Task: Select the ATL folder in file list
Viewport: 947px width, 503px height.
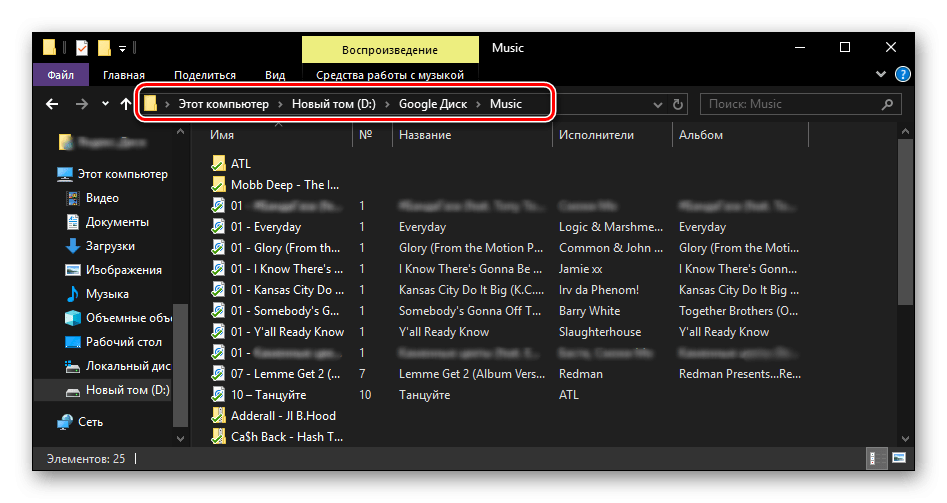Action: click(240, 163)
